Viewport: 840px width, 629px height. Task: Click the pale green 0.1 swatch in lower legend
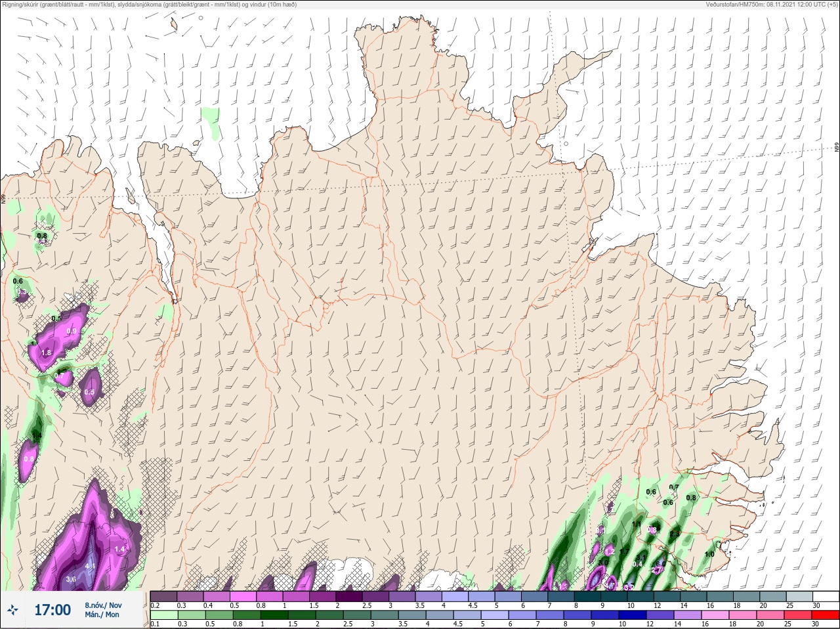click(x=164, y=615)
